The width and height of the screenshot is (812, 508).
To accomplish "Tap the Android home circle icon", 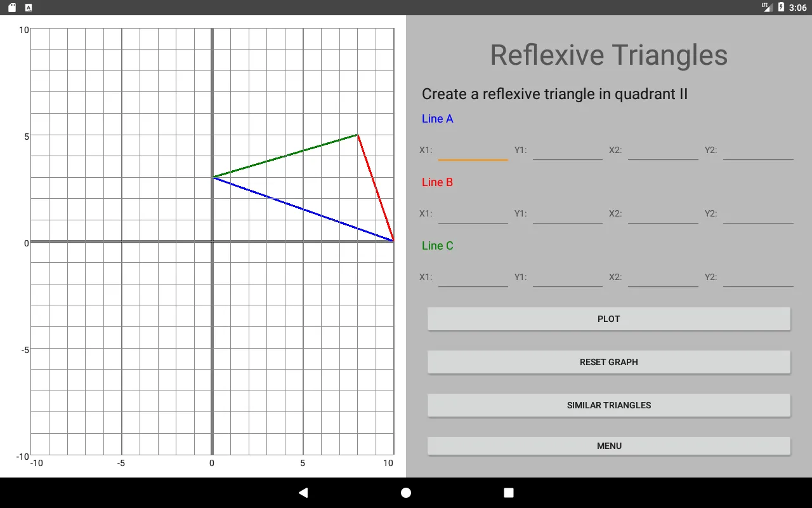I will (x=406, y=493).
